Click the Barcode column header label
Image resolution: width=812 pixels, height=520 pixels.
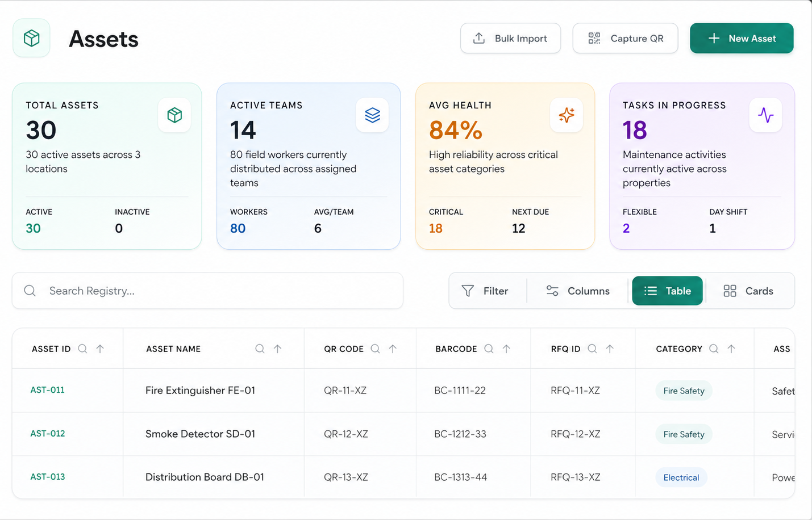tap(456, 349)
